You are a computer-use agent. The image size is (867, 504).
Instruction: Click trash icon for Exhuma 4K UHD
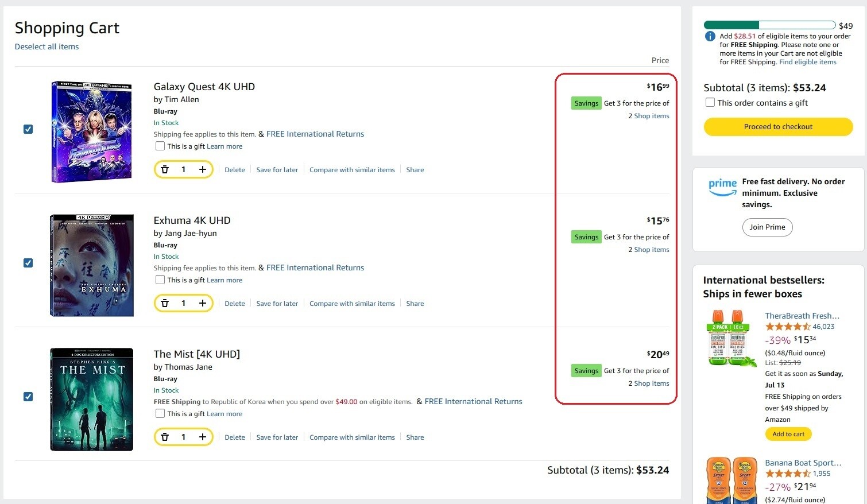coord(165,303)
